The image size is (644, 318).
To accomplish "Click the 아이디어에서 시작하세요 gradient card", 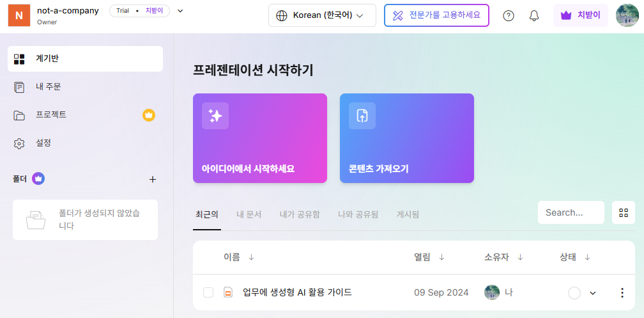I will [260, 138].
